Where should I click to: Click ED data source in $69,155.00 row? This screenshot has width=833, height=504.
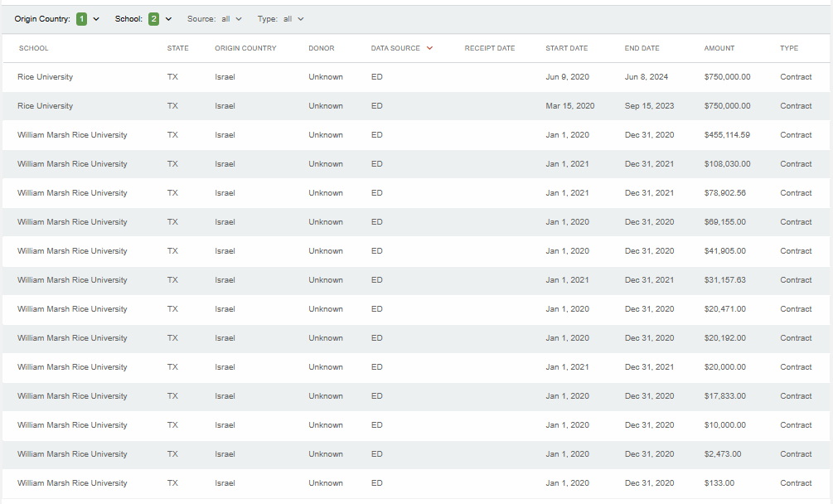(376, 222)
